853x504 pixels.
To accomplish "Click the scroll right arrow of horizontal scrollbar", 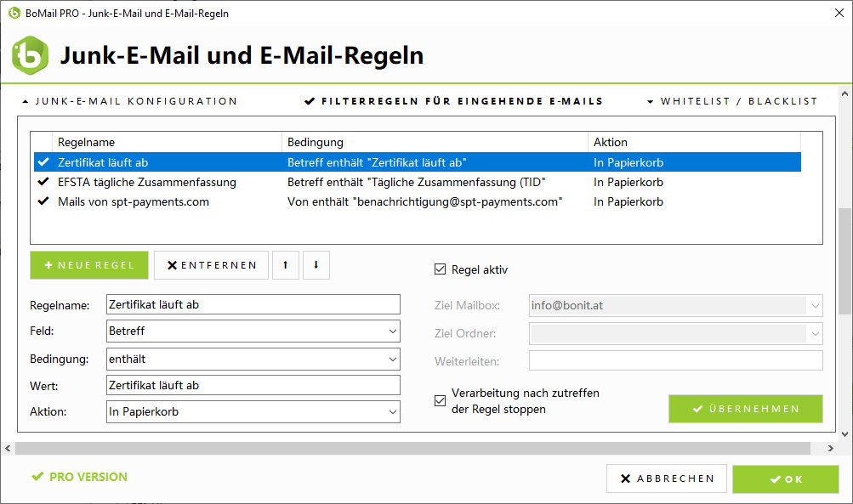I will (x=830, y=449).
